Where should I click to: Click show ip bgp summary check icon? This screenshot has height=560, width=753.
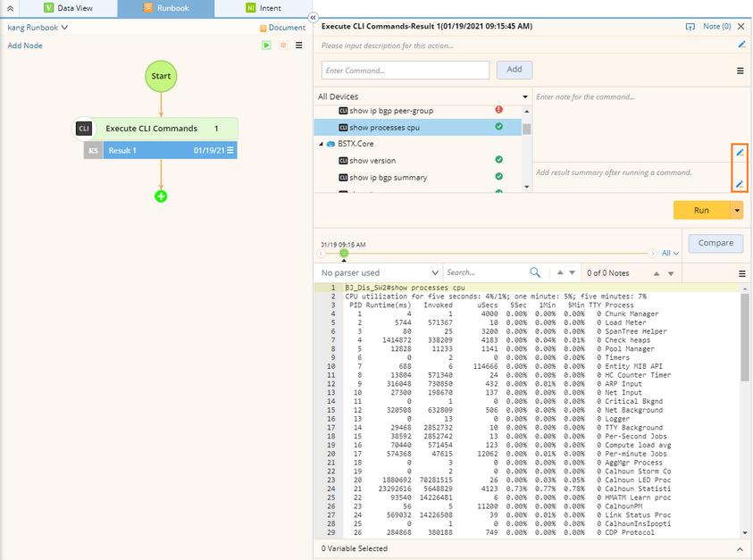[499, 176]
